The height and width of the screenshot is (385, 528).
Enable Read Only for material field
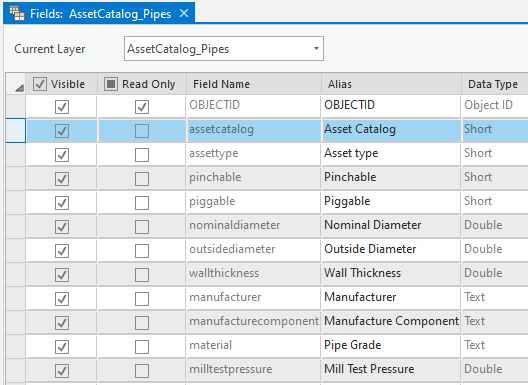pos(142,347)
